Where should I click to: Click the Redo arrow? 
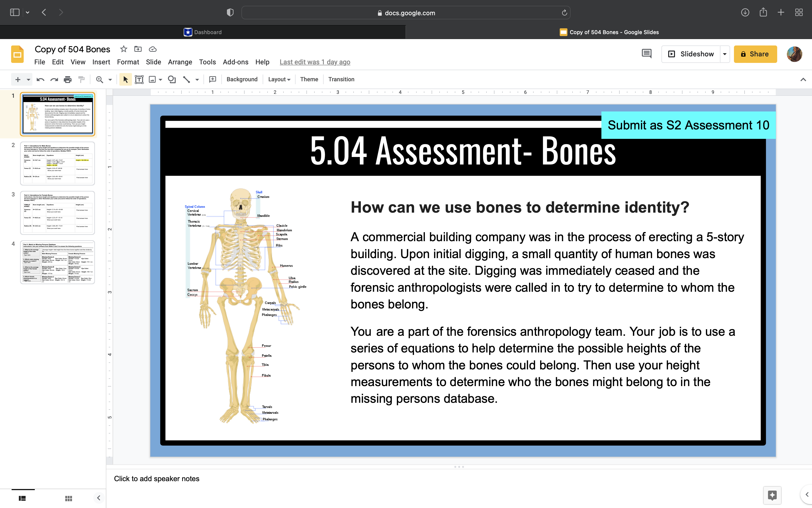54,79
